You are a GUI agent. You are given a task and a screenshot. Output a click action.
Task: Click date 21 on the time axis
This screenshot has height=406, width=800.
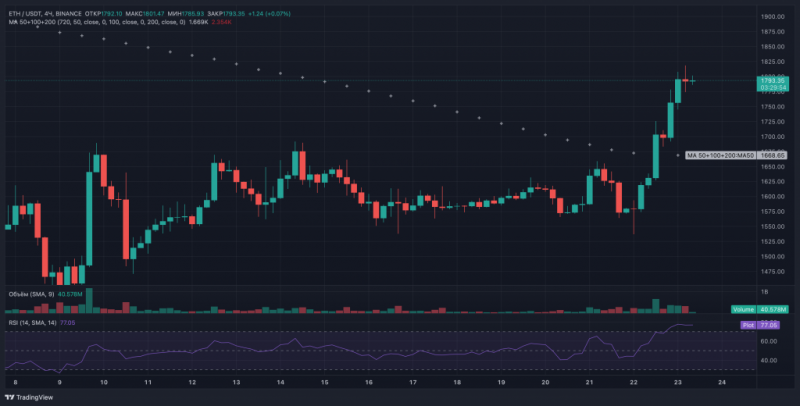(589, 383)
